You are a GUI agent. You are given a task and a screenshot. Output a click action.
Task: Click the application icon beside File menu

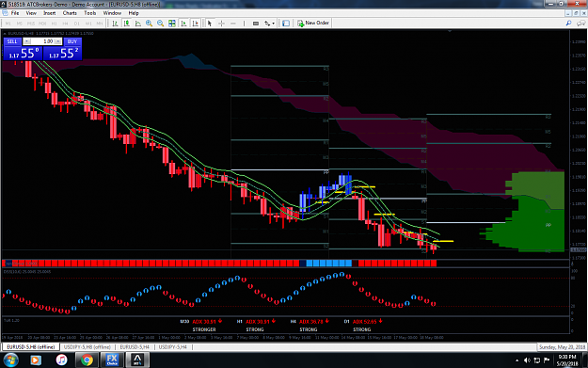(x=5, y=13)
